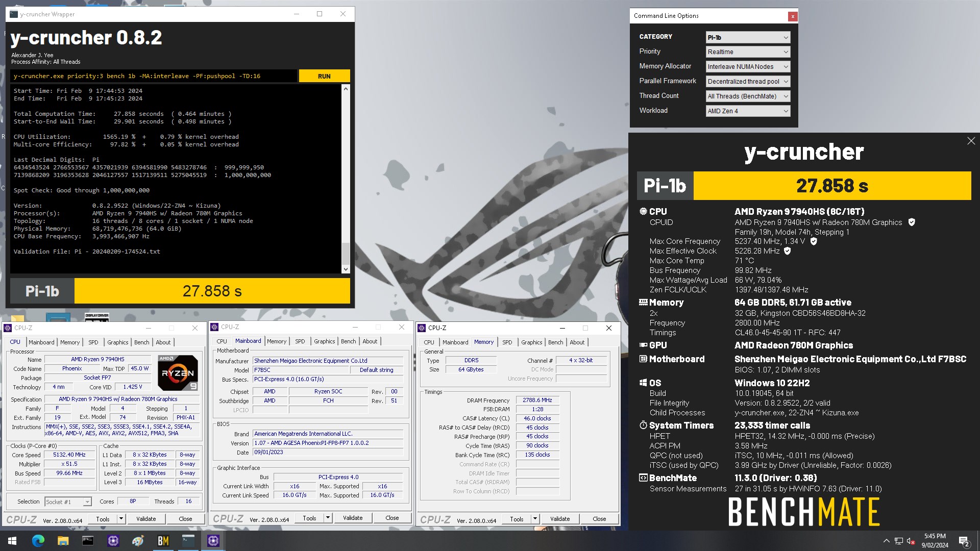This screenshot has height=551, width=980.
Task: Open Socket #1 selection dropdown in CPU-Z
Action: click(68, 502)
